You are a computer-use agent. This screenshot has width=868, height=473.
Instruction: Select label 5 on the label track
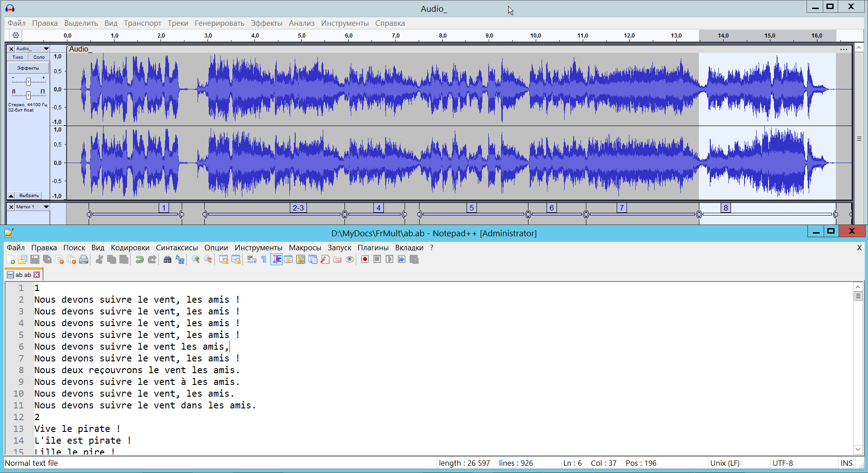point(472,208)
